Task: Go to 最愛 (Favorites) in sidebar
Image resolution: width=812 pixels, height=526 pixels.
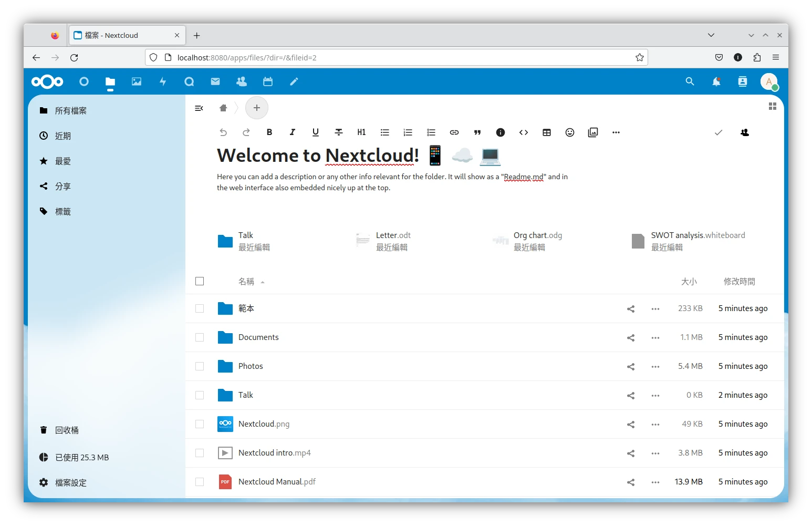Action: (x=63, y=161)
